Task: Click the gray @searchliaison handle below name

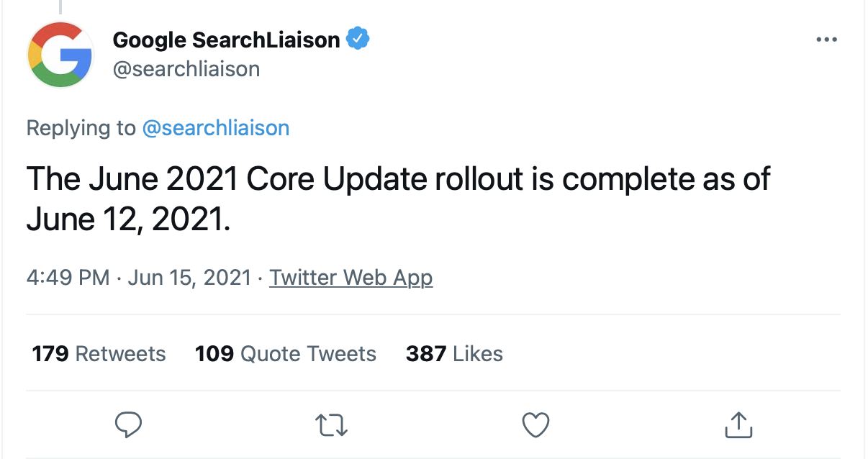Action: pos(186,69)
